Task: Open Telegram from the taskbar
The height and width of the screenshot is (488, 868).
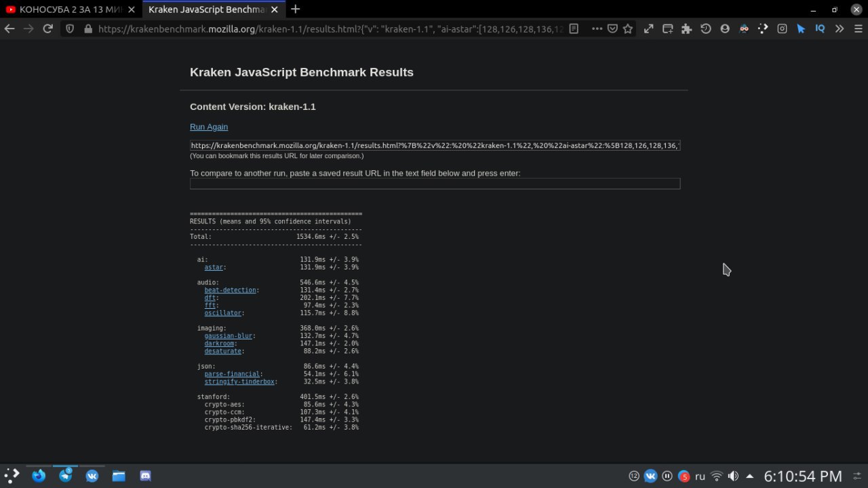Action: pos(65,476)
